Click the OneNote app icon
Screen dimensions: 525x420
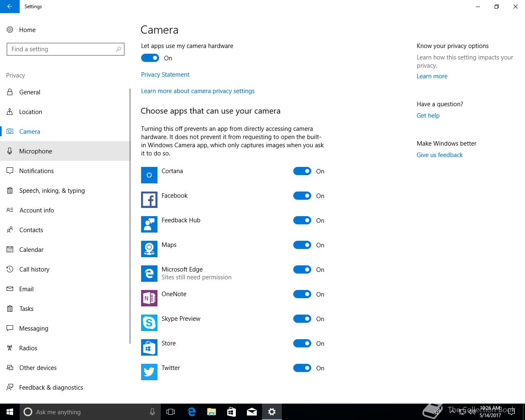149,298
